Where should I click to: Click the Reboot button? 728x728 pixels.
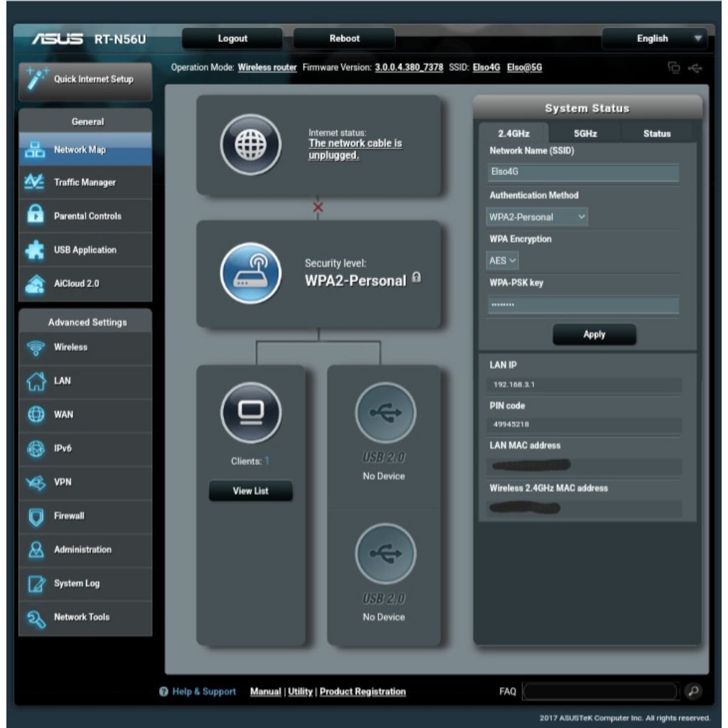point(344,38)
